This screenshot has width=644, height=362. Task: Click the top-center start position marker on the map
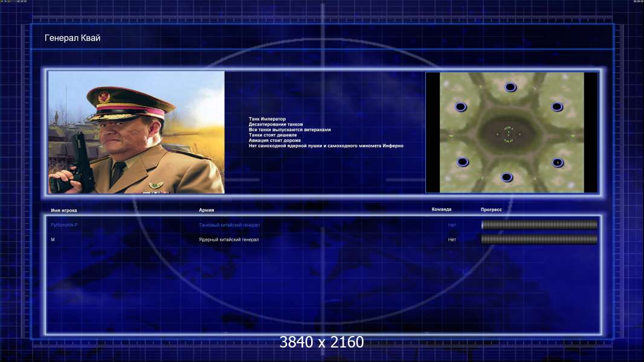coord(510,87)
